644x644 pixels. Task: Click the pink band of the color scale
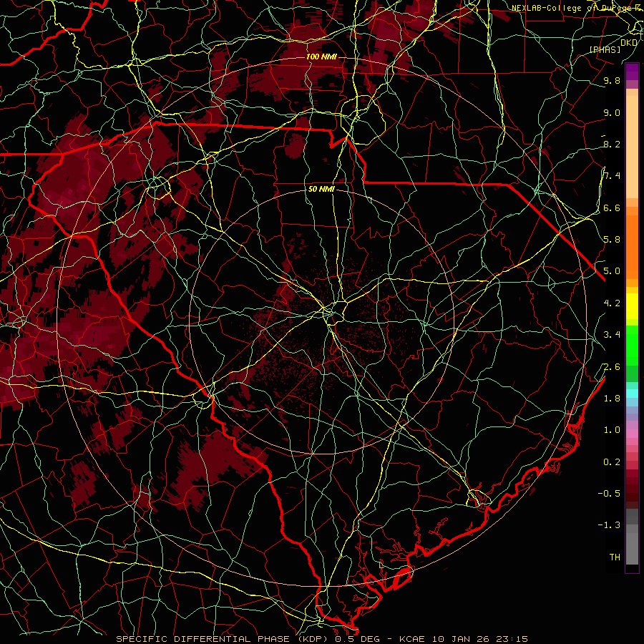tap(632, 434)
